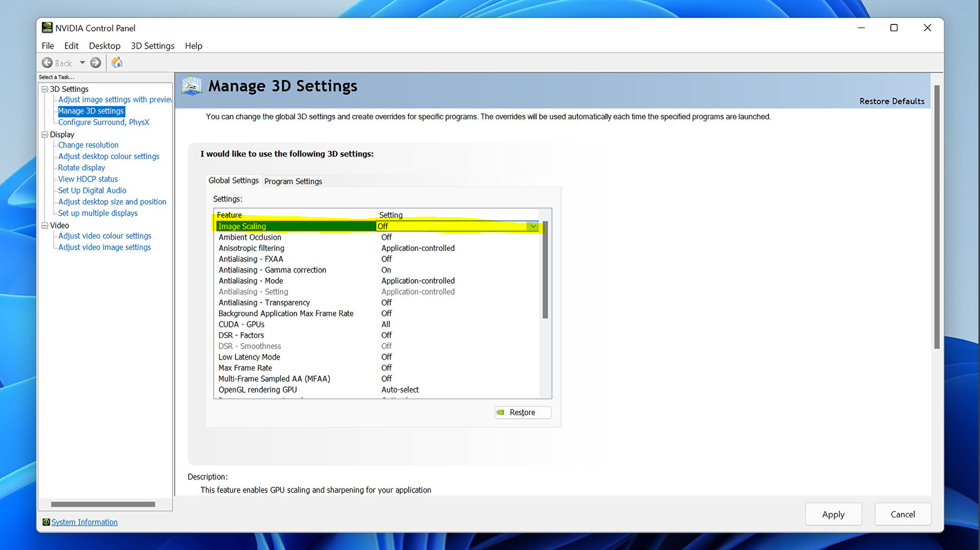This screenshot has width=980, height=550.
Task: Click the All value for CUDA - GPUs
Action: 386,325
